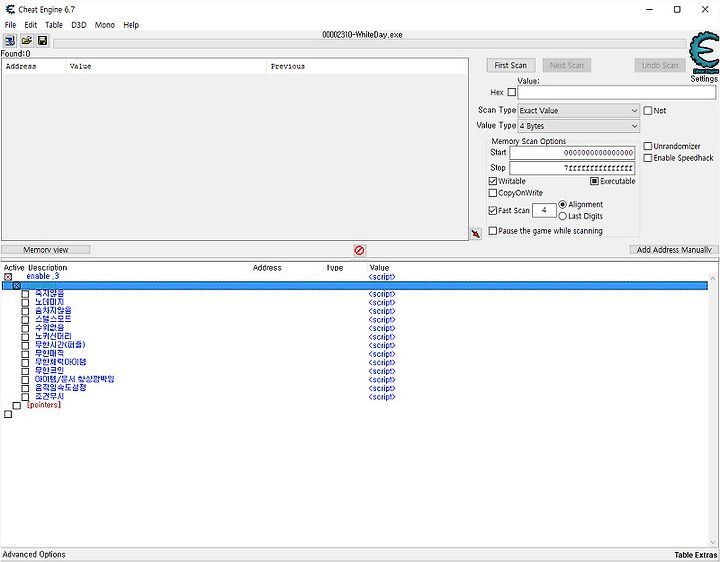Click the Next Scan button
Image resolution: width=720 pixels, height=562 pixels.
[x=567, y=65]
